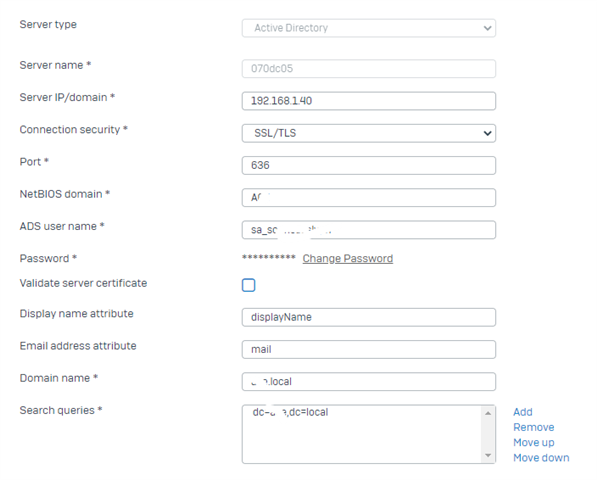The height and width of the screenshot is (480, 597).
Task: Click Move down for search queries
Action: point(541,458)
